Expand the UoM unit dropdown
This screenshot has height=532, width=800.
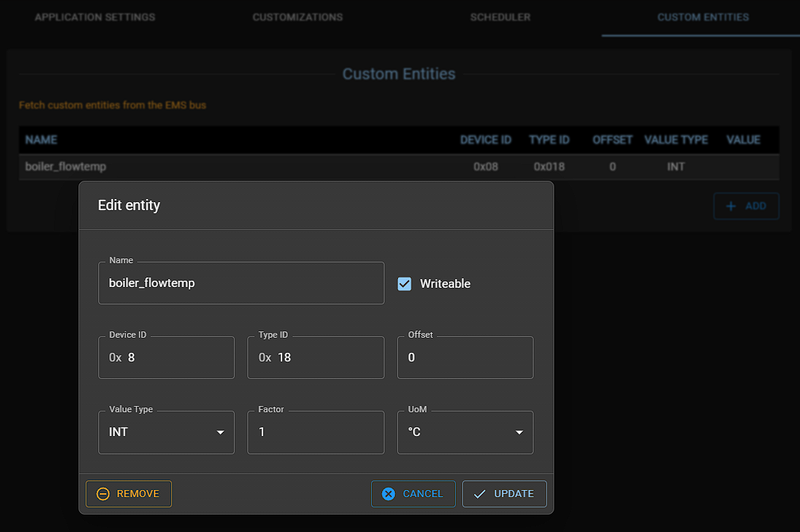point(465,433)
